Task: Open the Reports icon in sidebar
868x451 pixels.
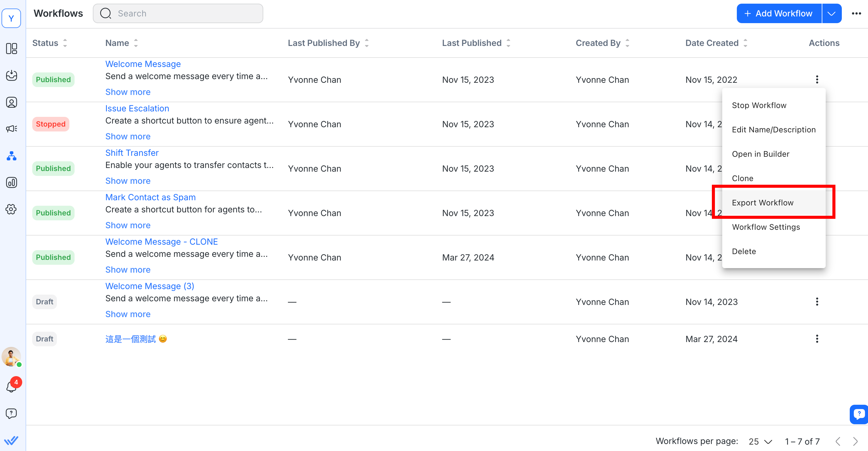Action: click(12, 183)
